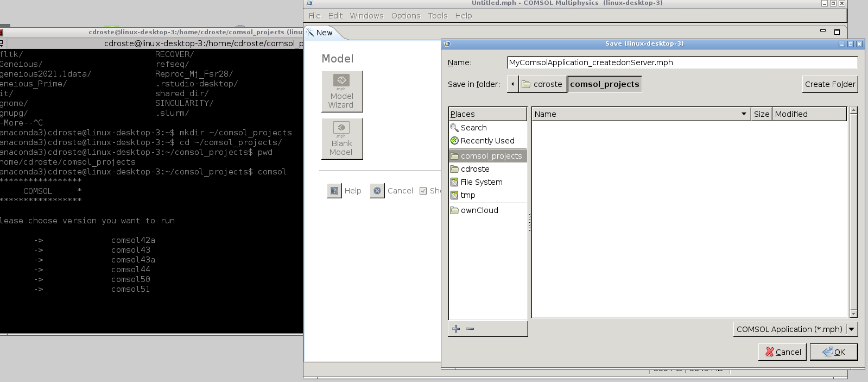Image resolution: width=868 pixels, height=382 pixels.
Task: Click the Create Folder button
Action: [830, 84]
